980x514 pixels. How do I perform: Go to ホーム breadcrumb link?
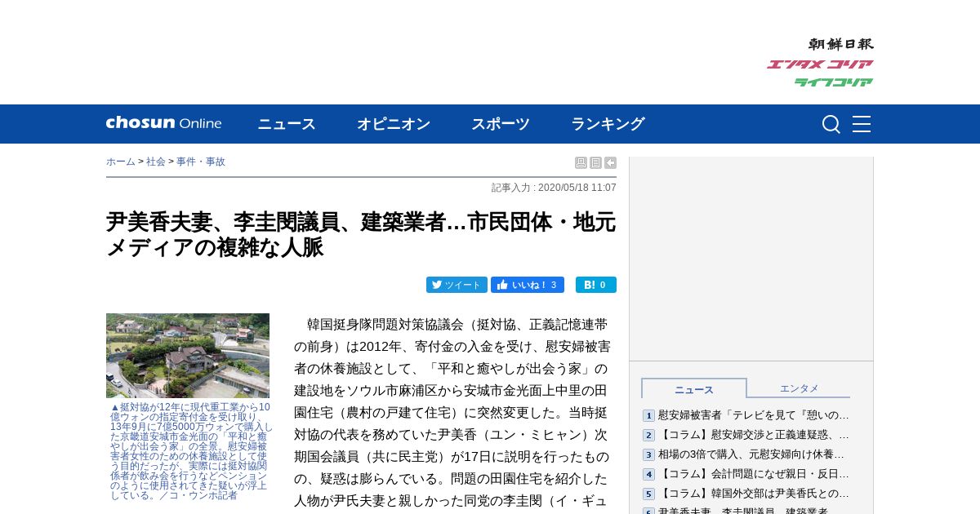pos(121,162)
